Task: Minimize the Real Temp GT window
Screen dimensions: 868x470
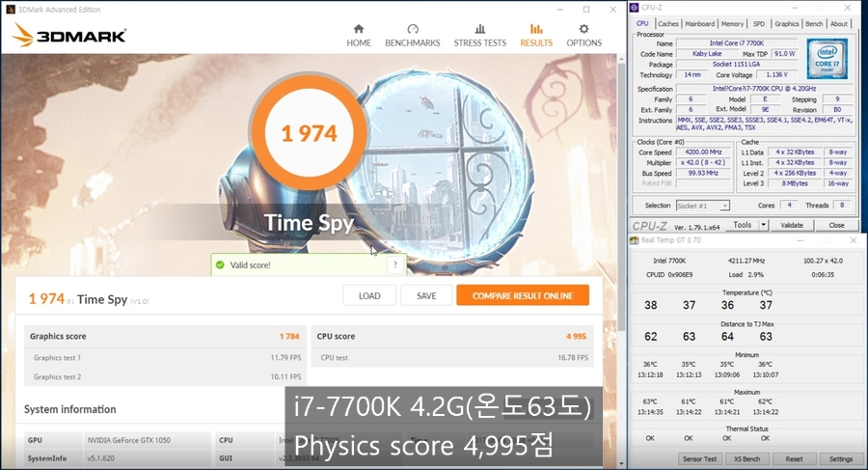Action: coord(800,240)
